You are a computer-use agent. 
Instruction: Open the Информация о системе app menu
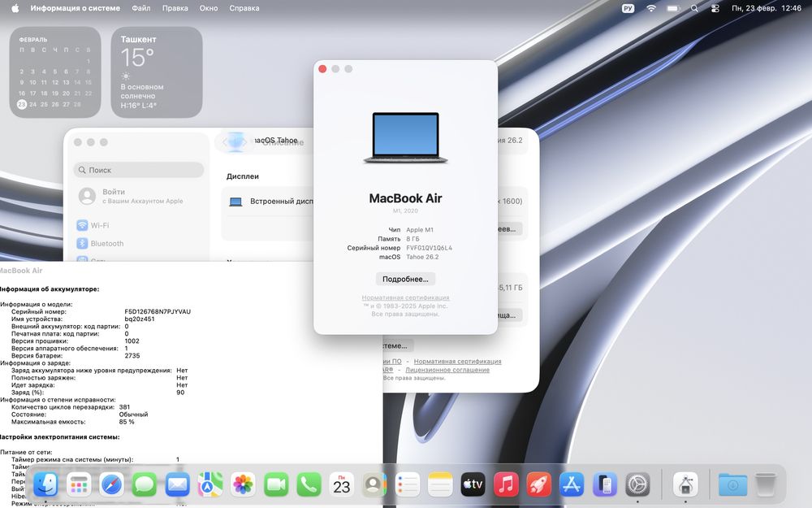(x=75, y=8)
